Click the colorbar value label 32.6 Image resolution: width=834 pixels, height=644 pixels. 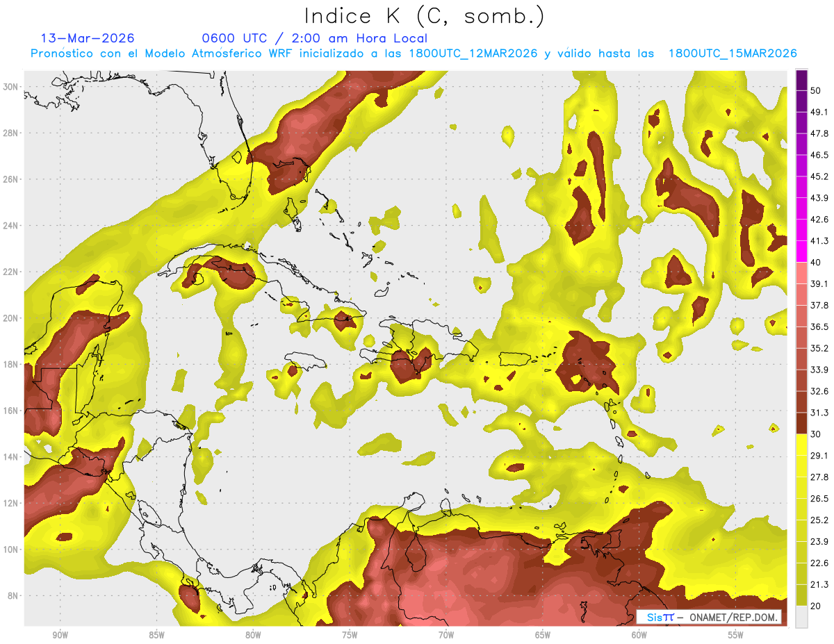819,391
